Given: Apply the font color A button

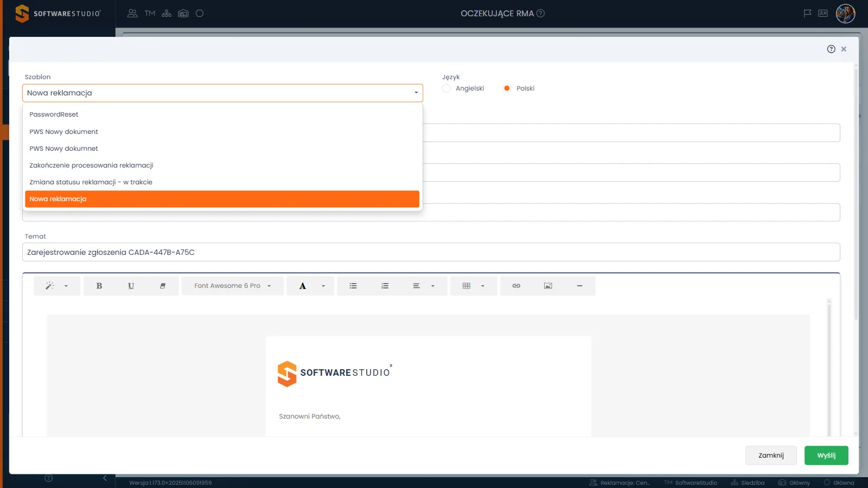Looking at the screenshot, I should pos(303,286).
